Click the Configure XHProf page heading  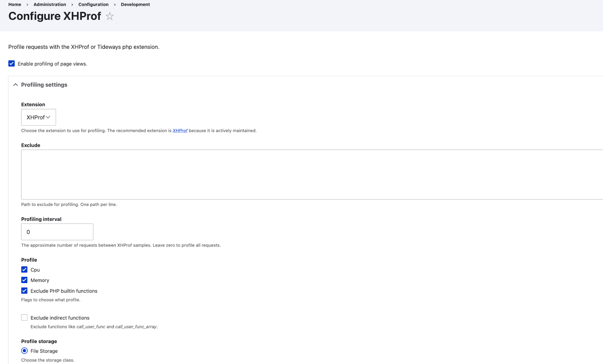pos(55,16)
